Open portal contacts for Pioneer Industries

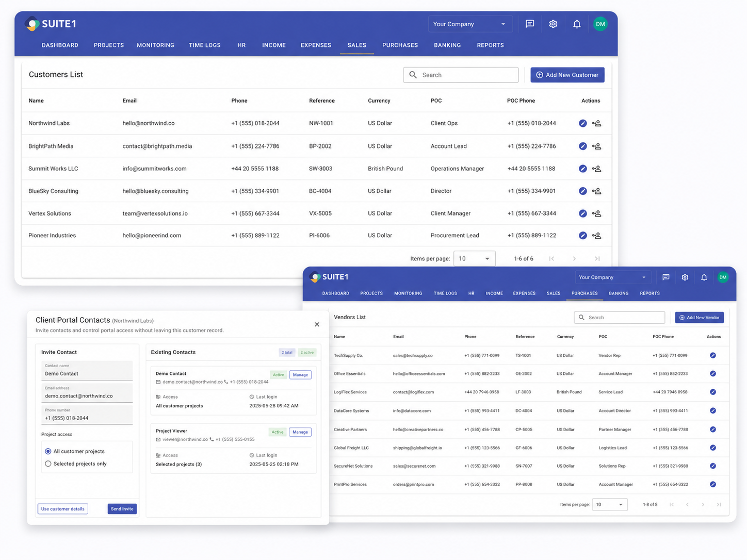[x=597, y=236]
